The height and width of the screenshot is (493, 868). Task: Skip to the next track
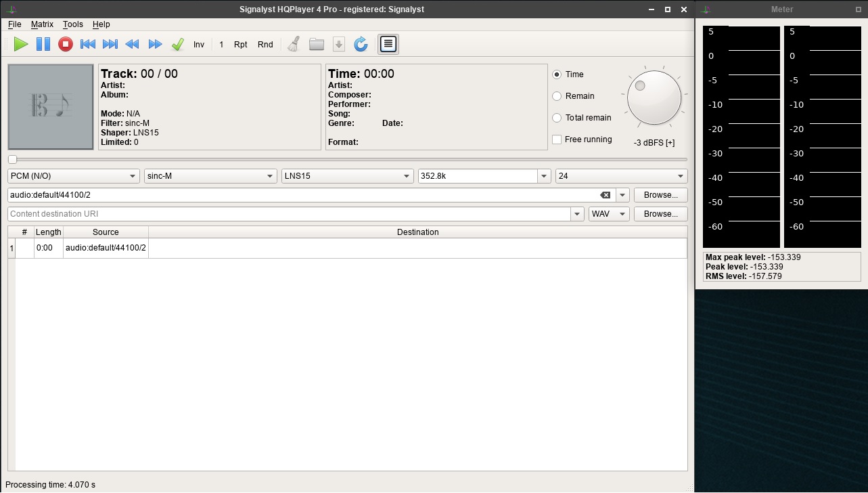click(110, 44)
